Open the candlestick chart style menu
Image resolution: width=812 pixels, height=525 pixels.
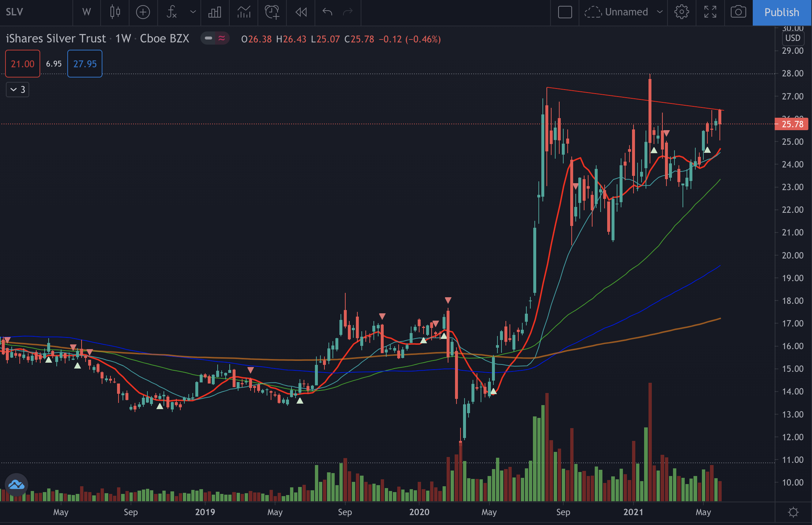click(x=115, y=12)
